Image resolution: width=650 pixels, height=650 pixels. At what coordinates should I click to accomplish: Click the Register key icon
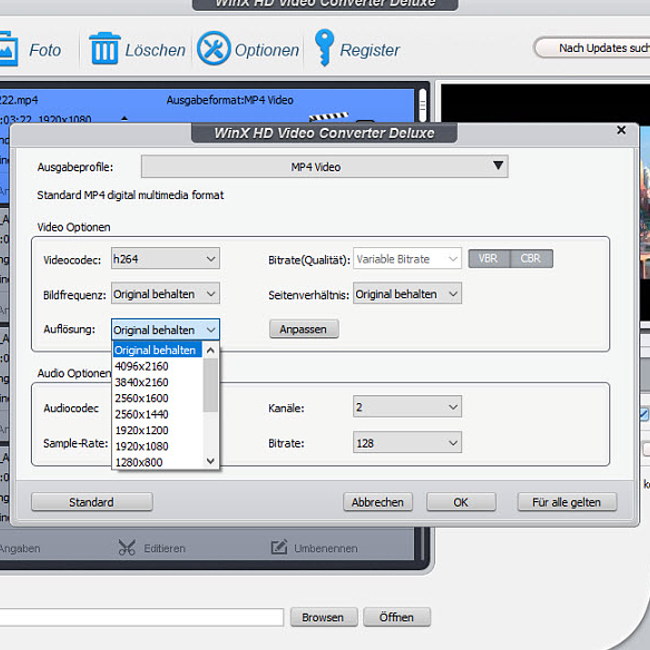click(324, 47)
